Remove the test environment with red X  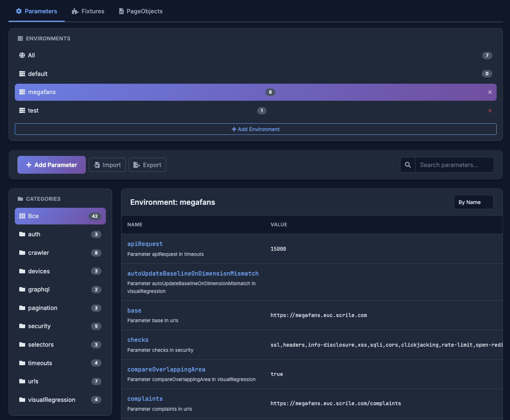point(490,111)
